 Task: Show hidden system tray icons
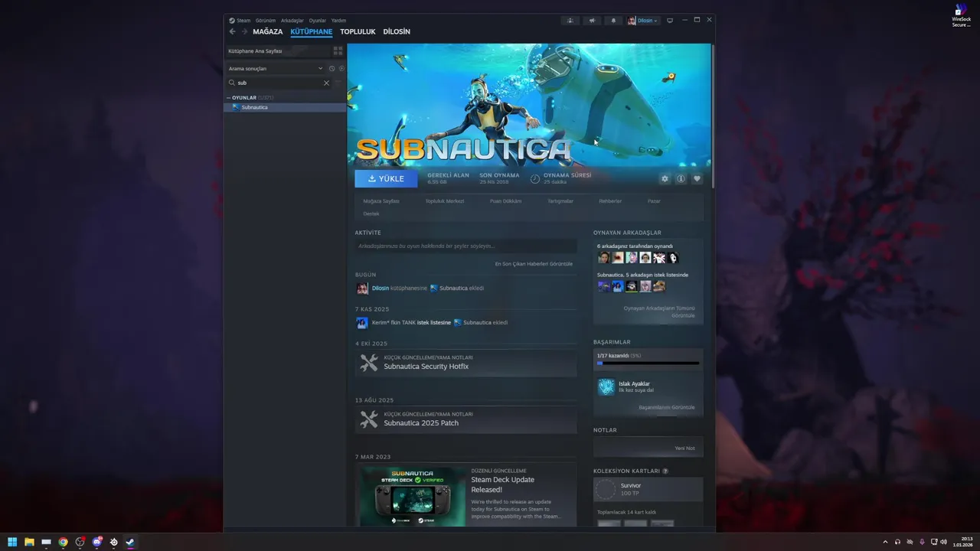(885, 542)
